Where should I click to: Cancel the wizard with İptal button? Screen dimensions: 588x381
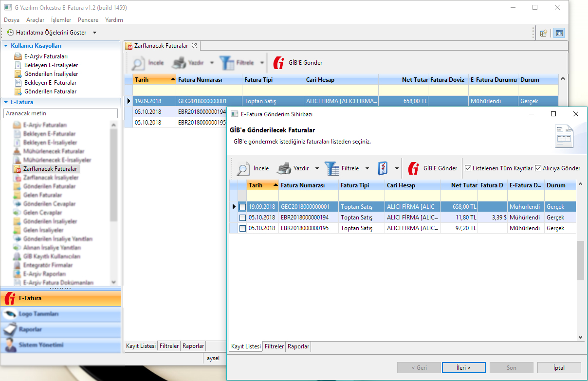click(559, 368)
